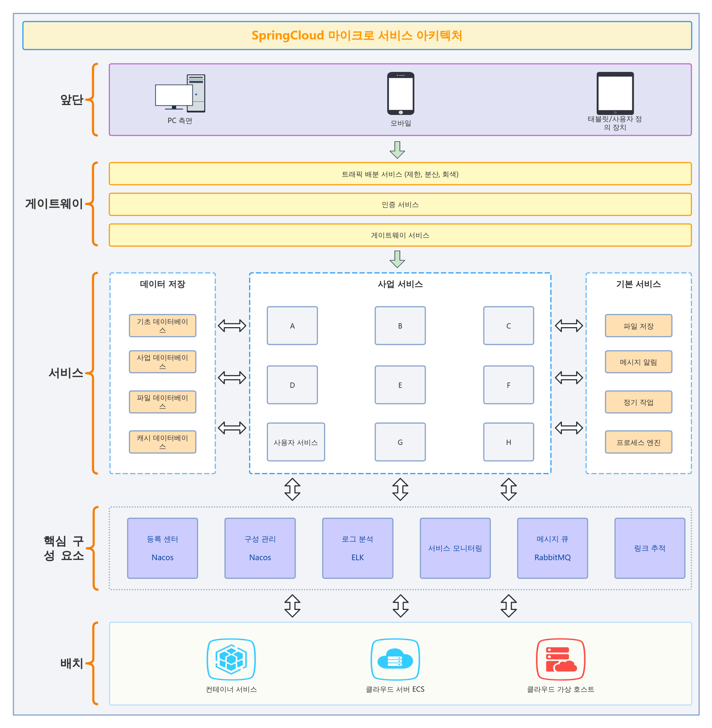The width and height of the screenshot is (712, 728).
Task: Click the 클라우드 서버 ECS caption
Action: (395, 690)
